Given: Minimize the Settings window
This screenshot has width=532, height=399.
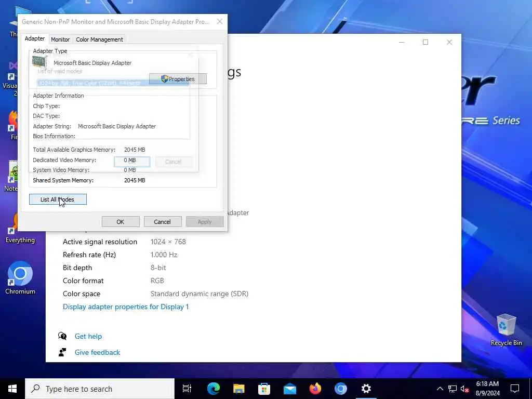Looking at the screenshot, I should pos(402,42).
